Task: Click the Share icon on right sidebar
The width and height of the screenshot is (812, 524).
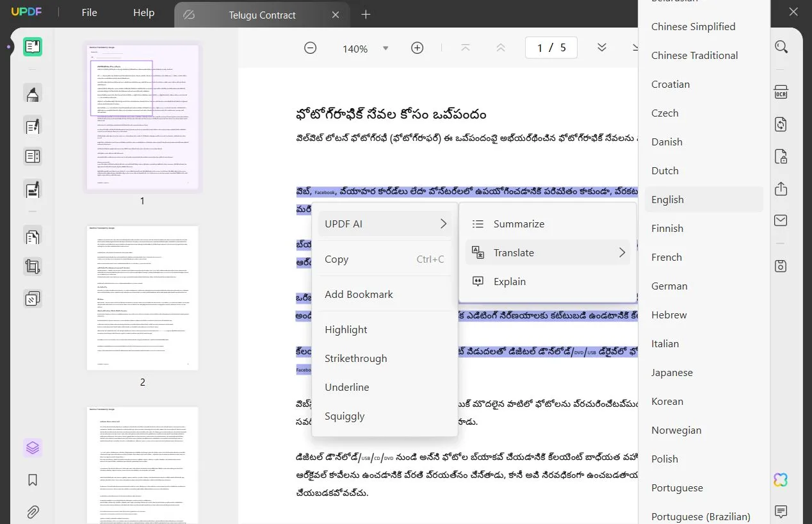Action: pos(781,188)
